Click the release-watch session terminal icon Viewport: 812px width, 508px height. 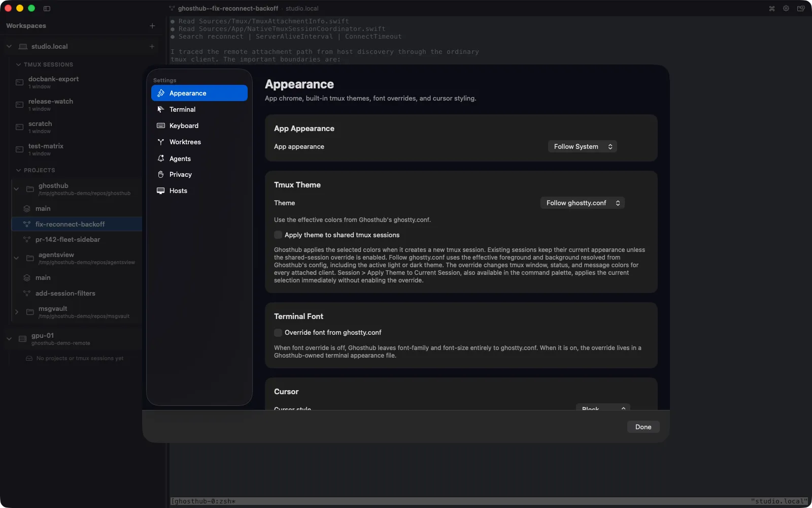19,105
